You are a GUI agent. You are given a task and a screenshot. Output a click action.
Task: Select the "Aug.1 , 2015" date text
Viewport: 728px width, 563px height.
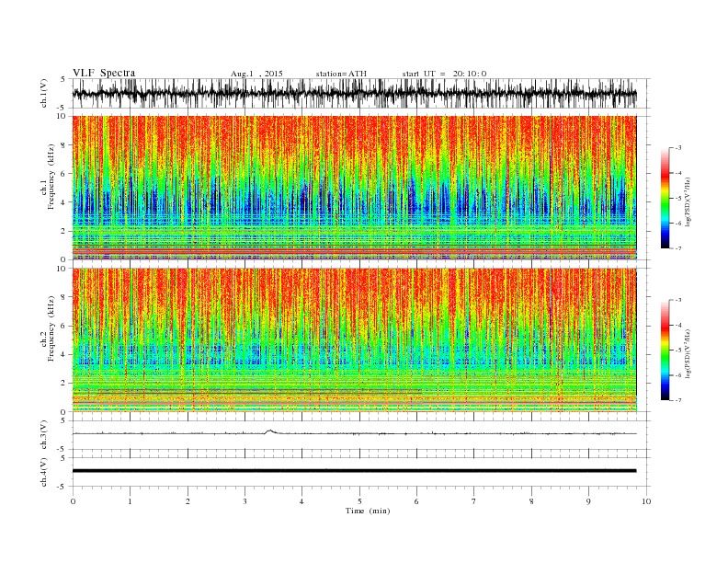pyautogui.click(x=256, y=74)
